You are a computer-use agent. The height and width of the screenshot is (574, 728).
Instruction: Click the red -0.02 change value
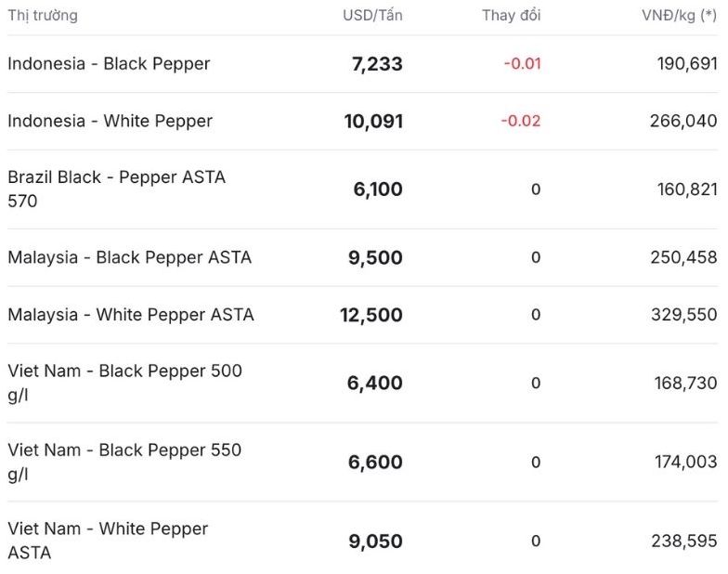pos(520,121)
